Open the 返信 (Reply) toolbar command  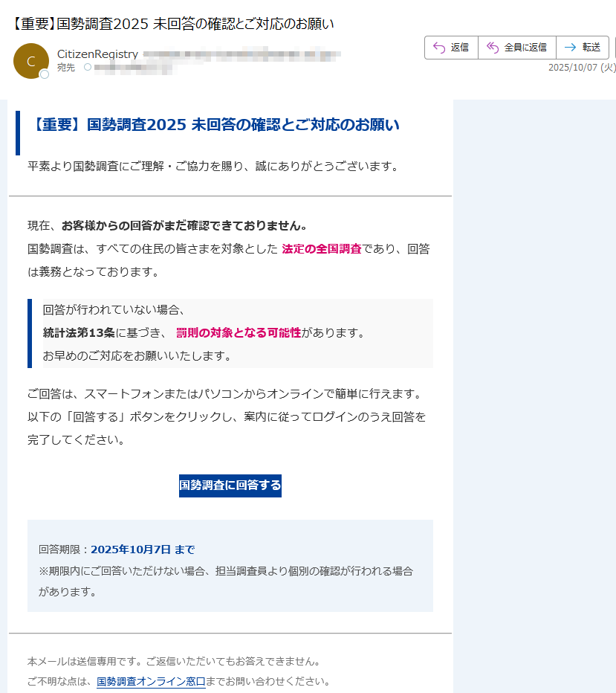click(x=451, y=47)
